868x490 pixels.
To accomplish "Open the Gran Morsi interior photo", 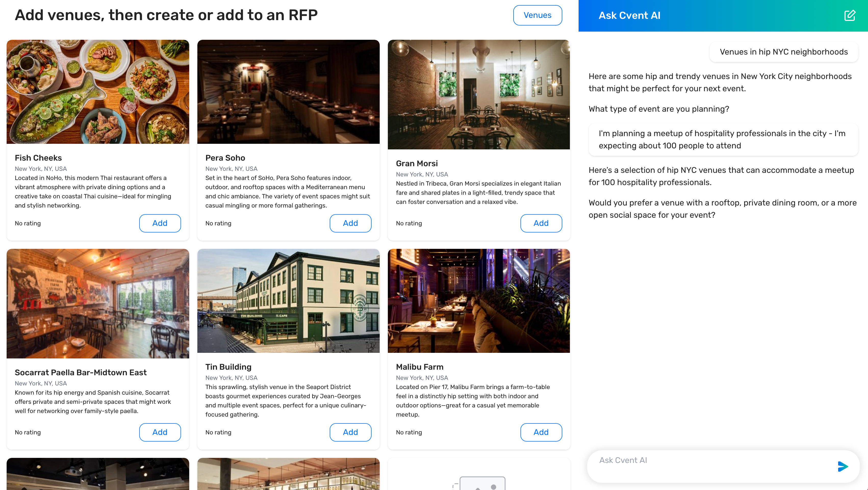I will pos(479,94).
